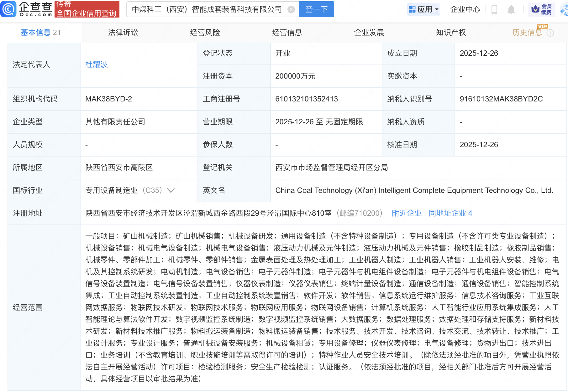Open the 知识产权 tab
Screen dimensions: 568x392
coord(451,33)
